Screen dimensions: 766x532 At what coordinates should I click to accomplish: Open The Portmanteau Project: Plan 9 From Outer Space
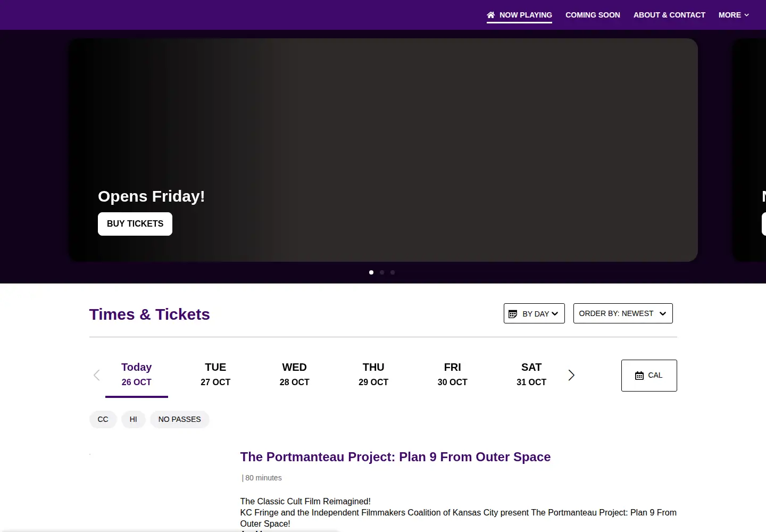(x=395, y=457)
